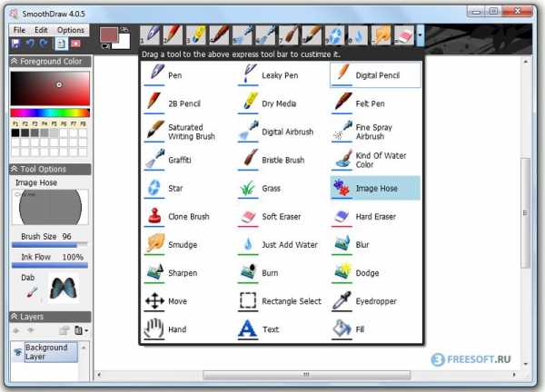Screen dimensions: 545x392
Task: Select the Graffiti tool
Action: 188,160
